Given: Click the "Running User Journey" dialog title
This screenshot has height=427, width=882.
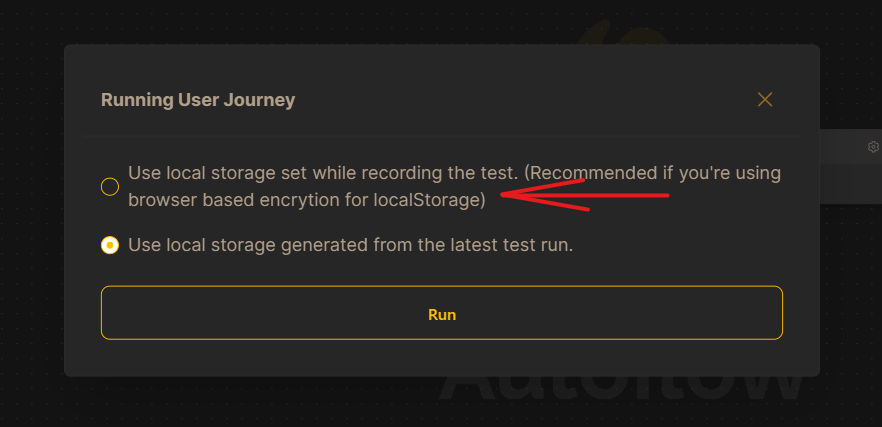Looking at the screenshot, I should click(198, 100).
